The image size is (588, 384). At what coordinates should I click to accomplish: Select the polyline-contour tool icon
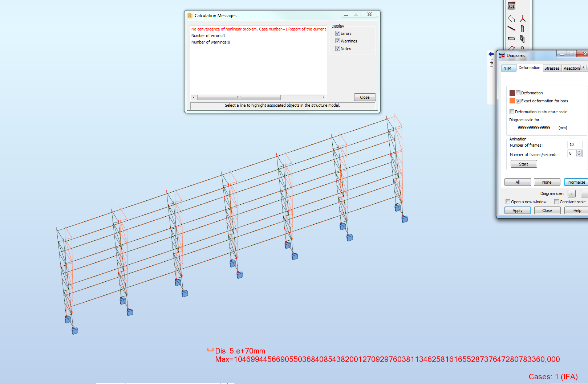[x=512, y=18]
